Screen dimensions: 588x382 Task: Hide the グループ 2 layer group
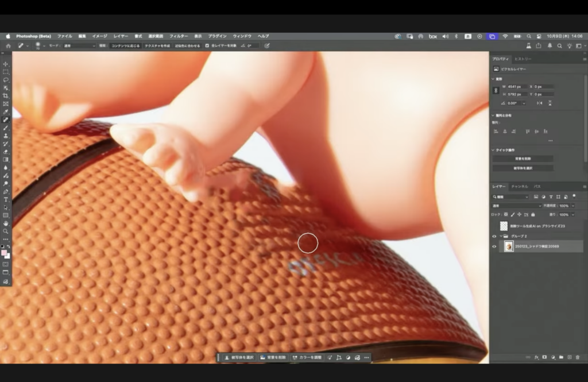point(494,236)
